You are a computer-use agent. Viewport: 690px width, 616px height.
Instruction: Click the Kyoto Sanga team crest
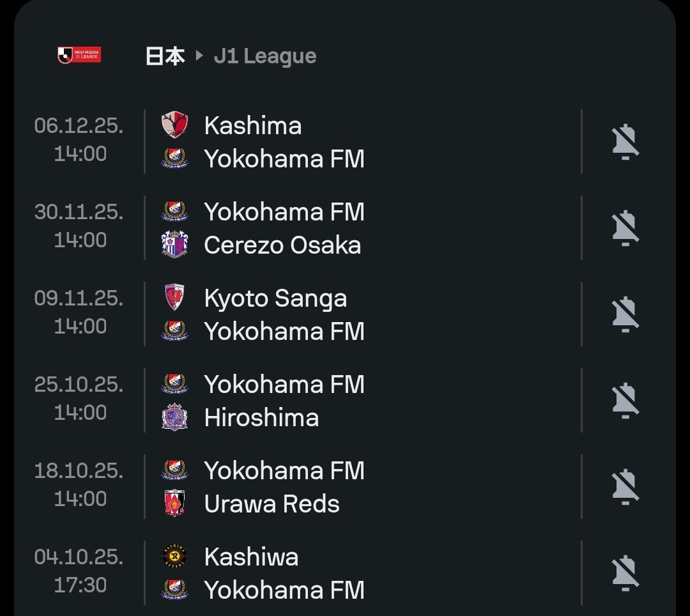(174, 298)
